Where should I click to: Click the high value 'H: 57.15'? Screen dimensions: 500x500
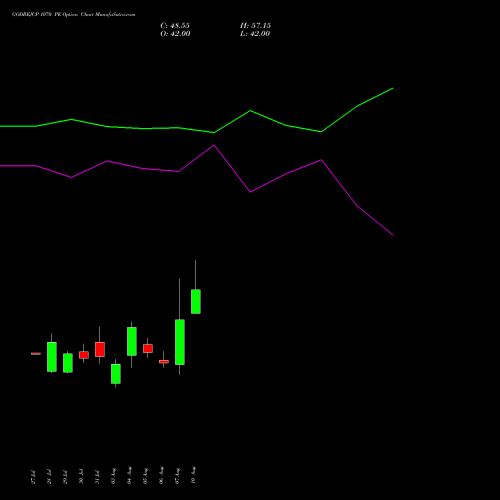coord(255,26)
